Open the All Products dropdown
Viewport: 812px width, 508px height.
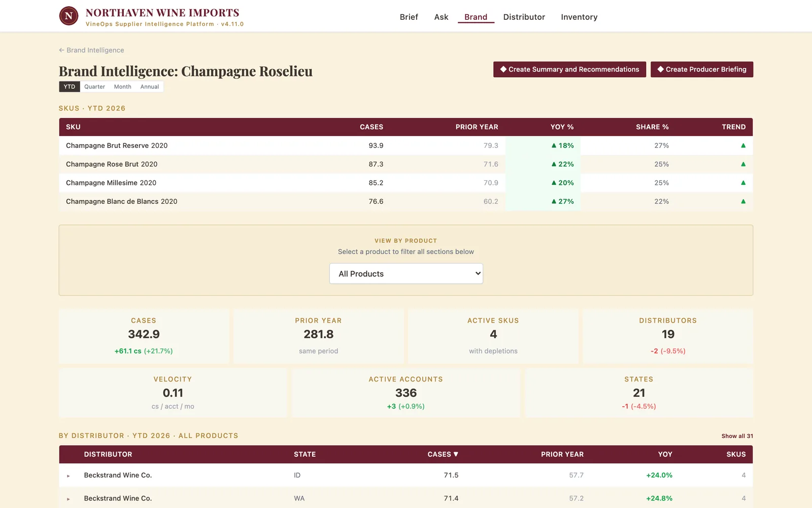[406, 274]
